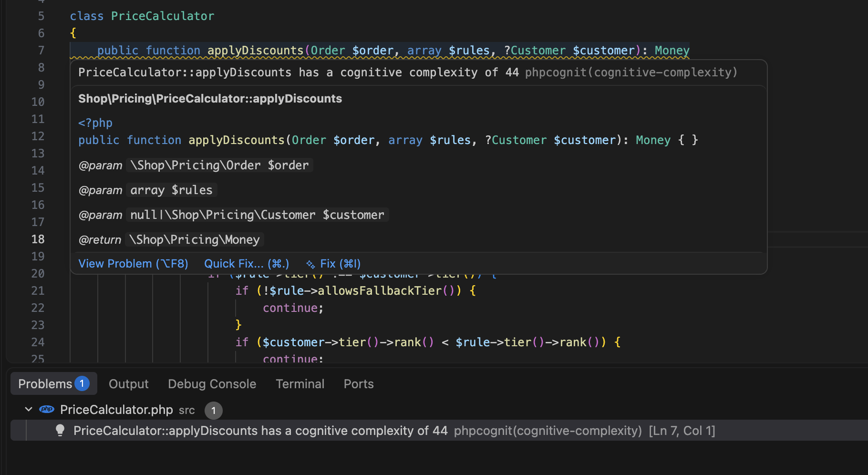Viewport: 868px width, 475px height.
Task: Click line number 24 in gutter
Action: click(x=38, y=342)
